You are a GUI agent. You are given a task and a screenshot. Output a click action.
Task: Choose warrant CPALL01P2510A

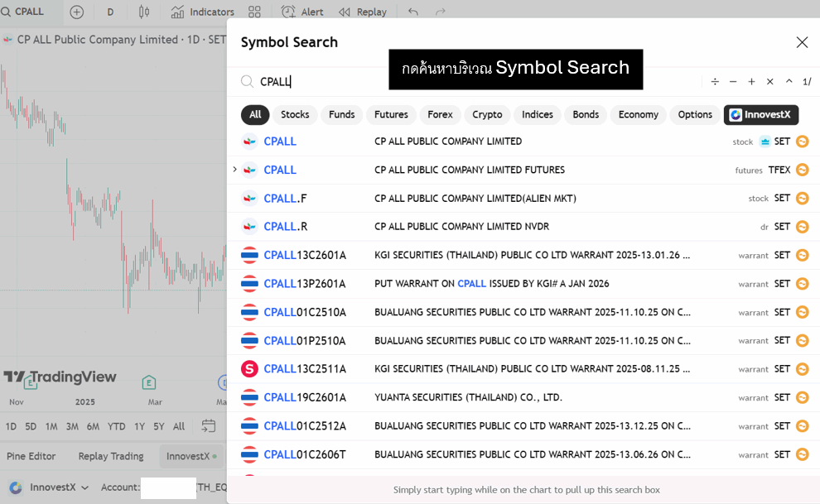523,340
